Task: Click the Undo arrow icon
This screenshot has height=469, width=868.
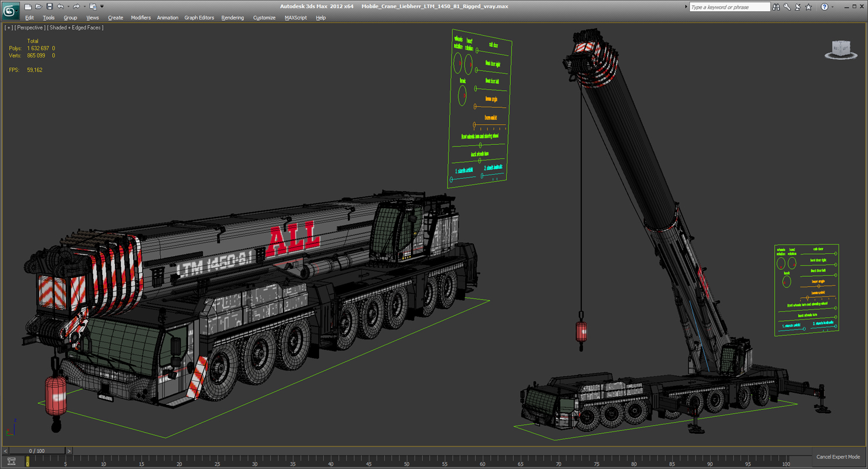Action: click(x=60, y=6)
